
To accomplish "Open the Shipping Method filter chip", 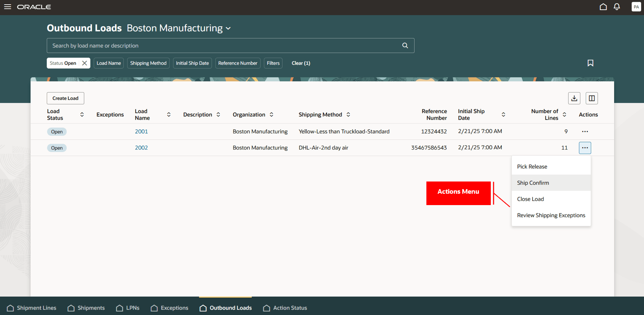I will (x=148, y=63).
